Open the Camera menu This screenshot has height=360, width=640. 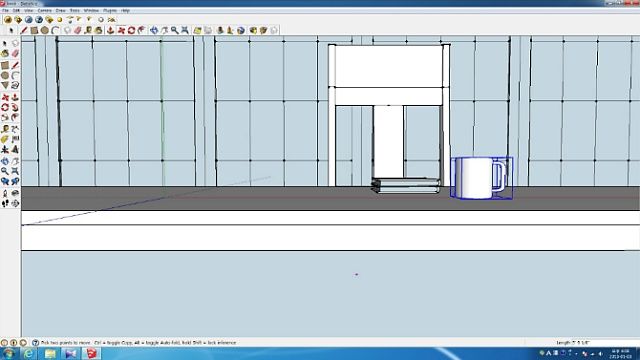pos(44,10)
